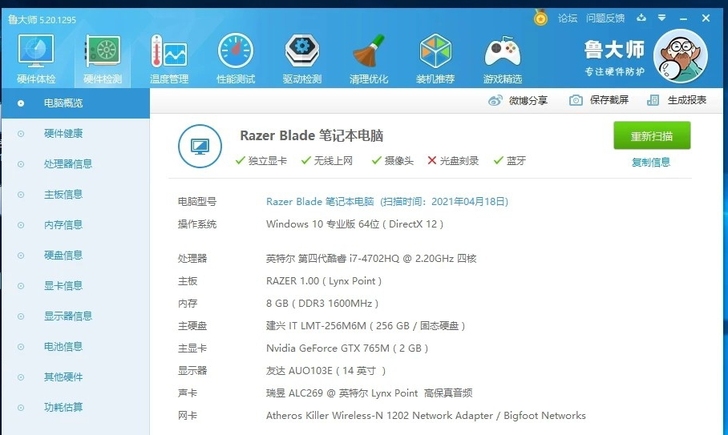Select 内存信息 in sidebar
Screen dimensions: 728x435
coord(76,225)
